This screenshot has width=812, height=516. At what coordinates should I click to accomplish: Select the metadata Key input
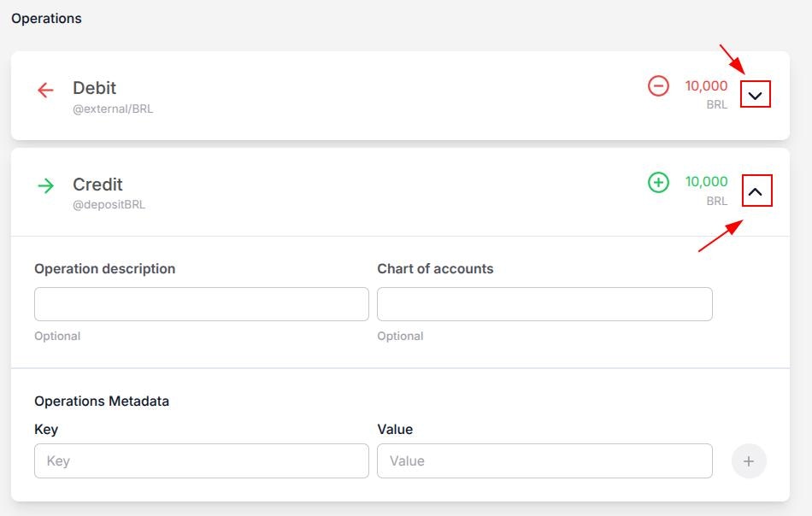[202, 461]
